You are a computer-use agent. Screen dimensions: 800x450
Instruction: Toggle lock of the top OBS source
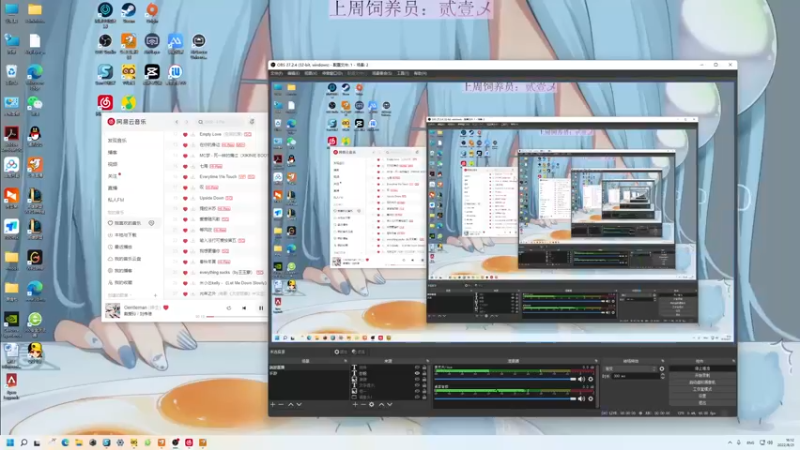(x=424, y=367)
